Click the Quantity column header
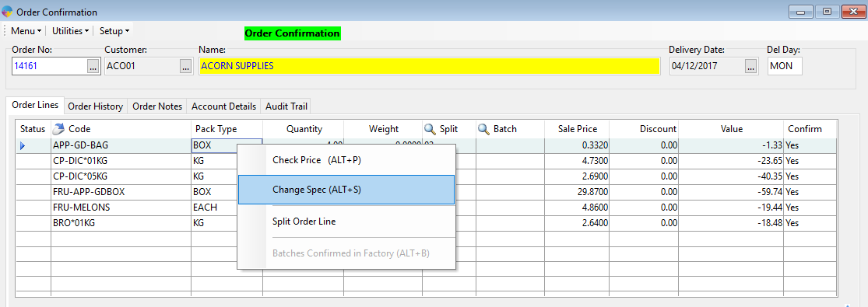Screen dimensions: 868x307 click(304, 129)
